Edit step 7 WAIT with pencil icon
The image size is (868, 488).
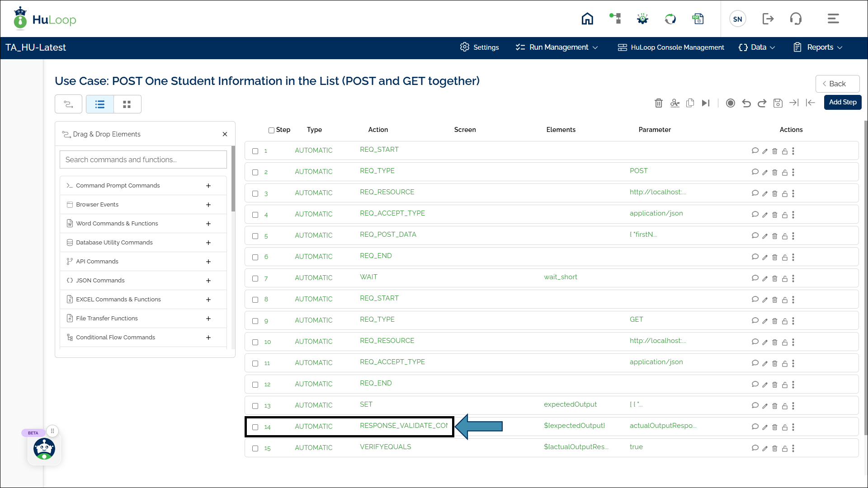click(x=764, y=279)
